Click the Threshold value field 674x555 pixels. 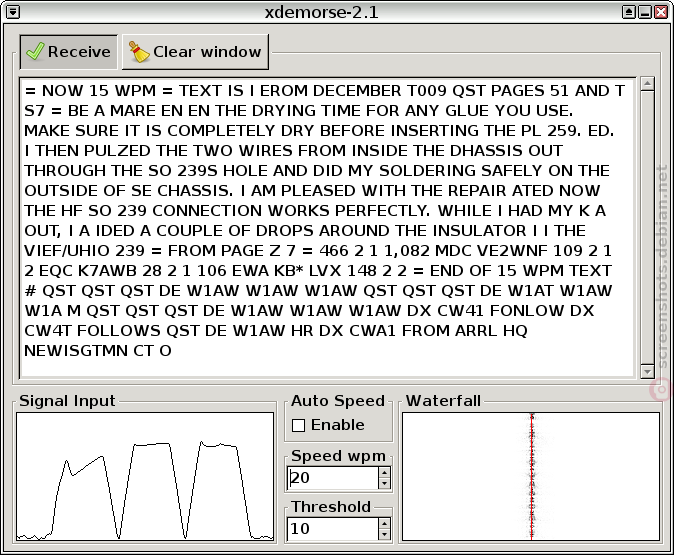[x=333, y=529]
